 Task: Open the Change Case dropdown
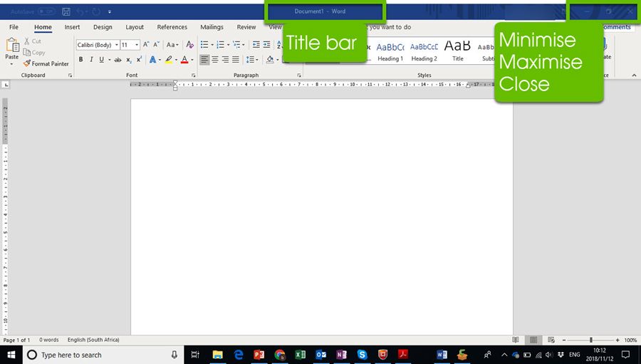172,45
